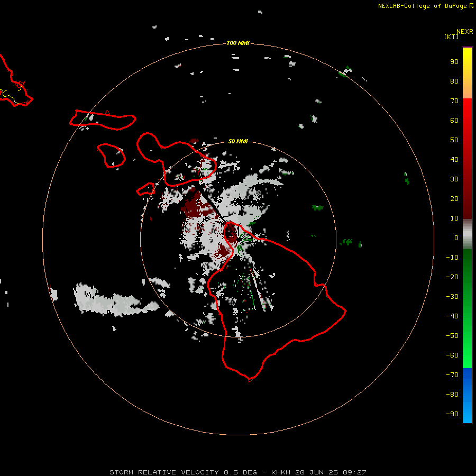Click the 70 value on the velocity scale
Image resolution: width=476 pixels, height=476 pixels.
[454, 101]
